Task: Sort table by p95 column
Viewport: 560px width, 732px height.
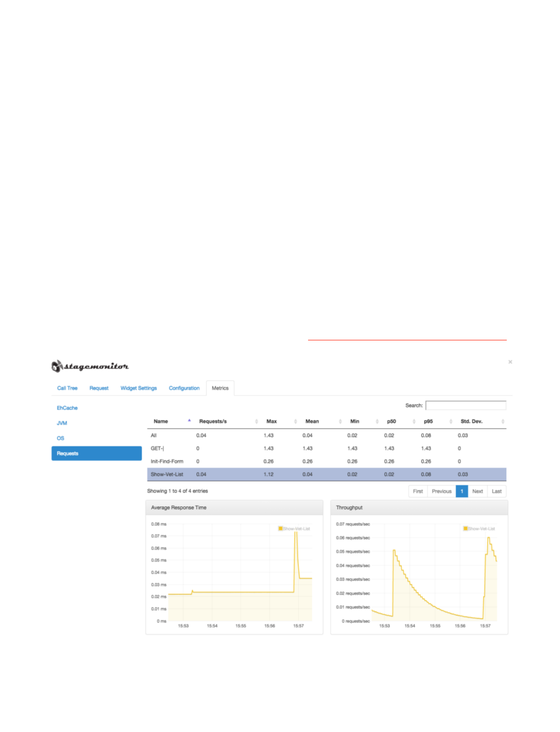Action: tap(436, 421)
